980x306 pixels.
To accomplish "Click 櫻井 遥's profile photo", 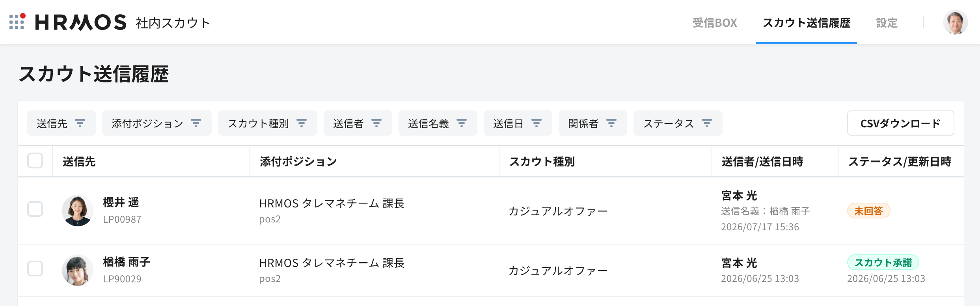I will (x=78, y=211).
